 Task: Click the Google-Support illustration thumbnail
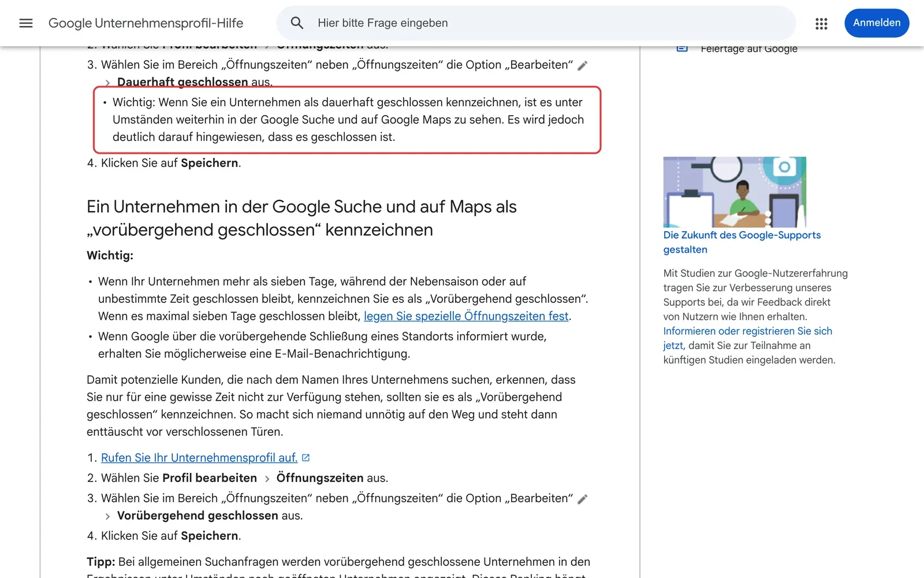[735, 192]
